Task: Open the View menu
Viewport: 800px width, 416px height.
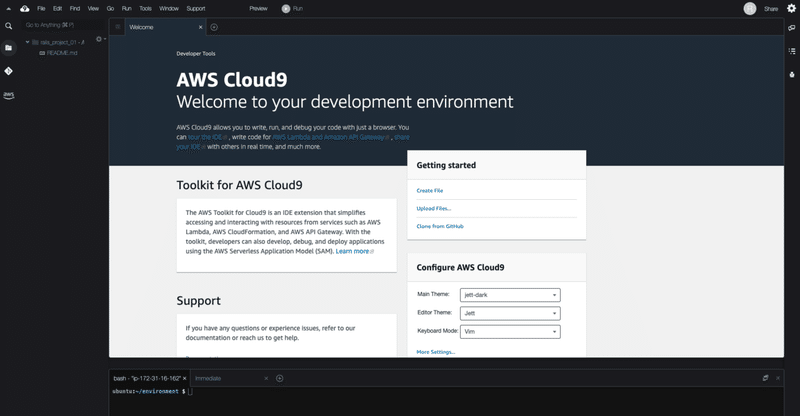Action: [x=93, y=9]
